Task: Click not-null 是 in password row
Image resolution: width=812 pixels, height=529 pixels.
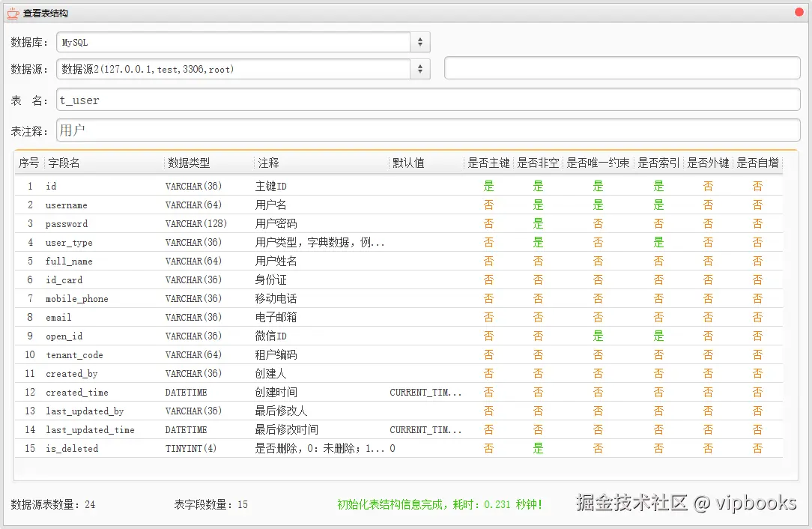Action: pyautogui.click(x=538, y=224)
